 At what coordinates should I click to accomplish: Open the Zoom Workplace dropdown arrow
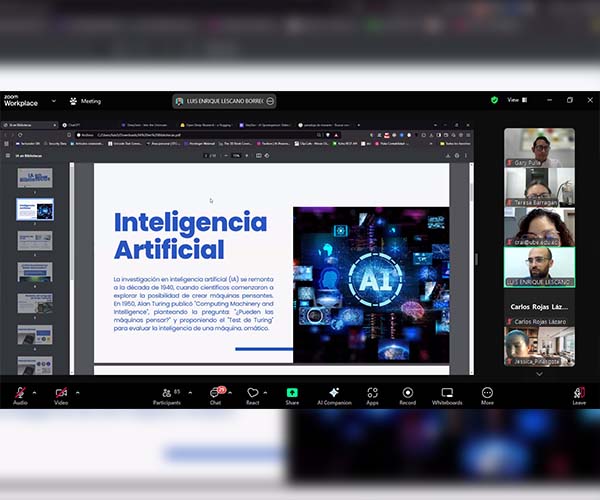(54, 101)
